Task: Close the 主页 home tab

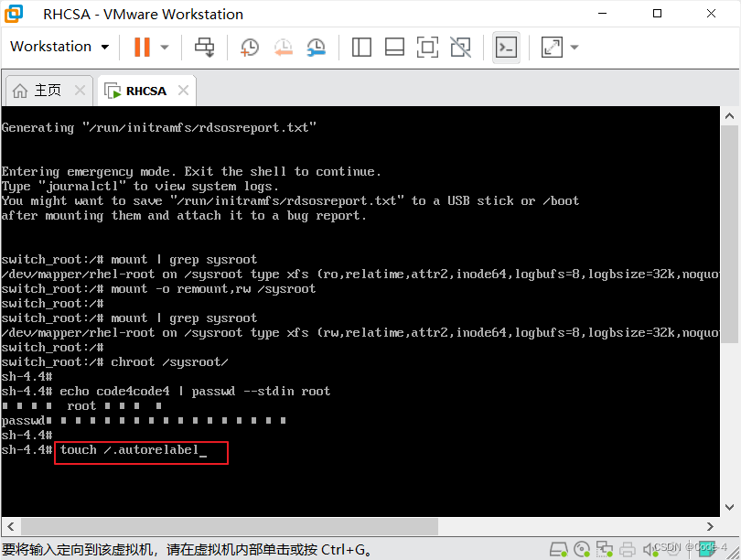Action: point(80,90)
